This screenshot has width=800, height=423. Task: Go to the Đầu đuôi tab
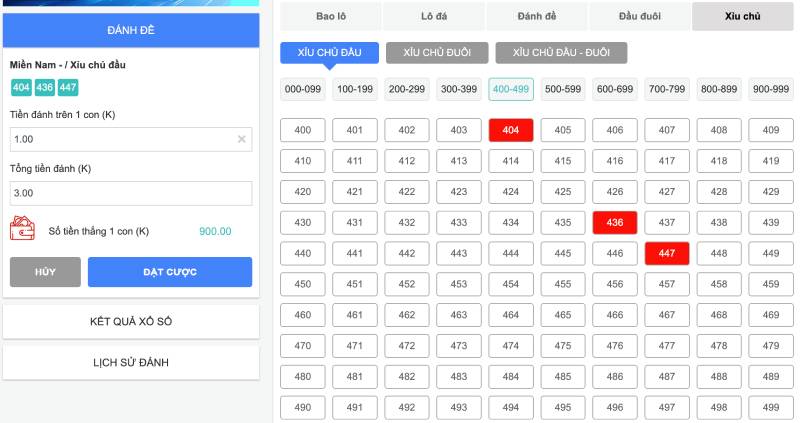pos(640,16)
